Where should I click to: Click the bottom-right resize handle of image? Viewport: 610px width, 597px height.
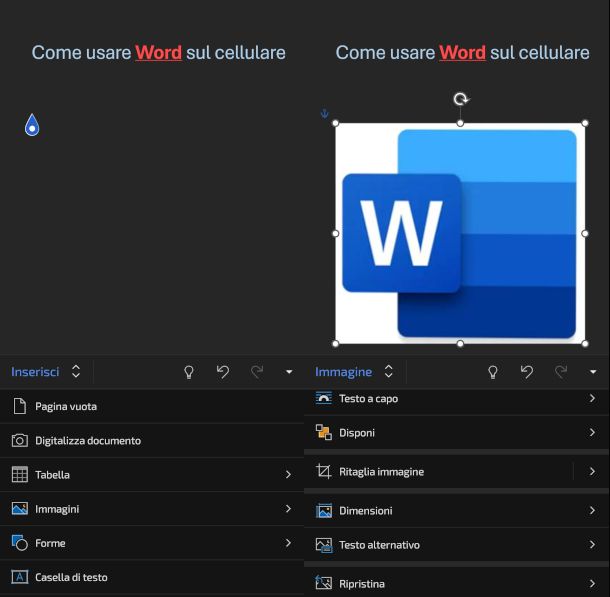tap(585, 343)
